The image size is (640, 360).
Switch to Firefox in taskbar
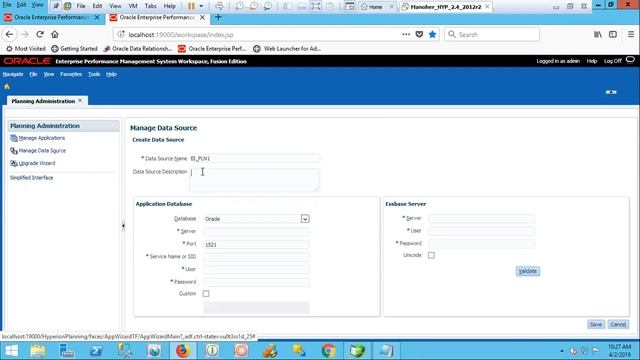[183, 351]
